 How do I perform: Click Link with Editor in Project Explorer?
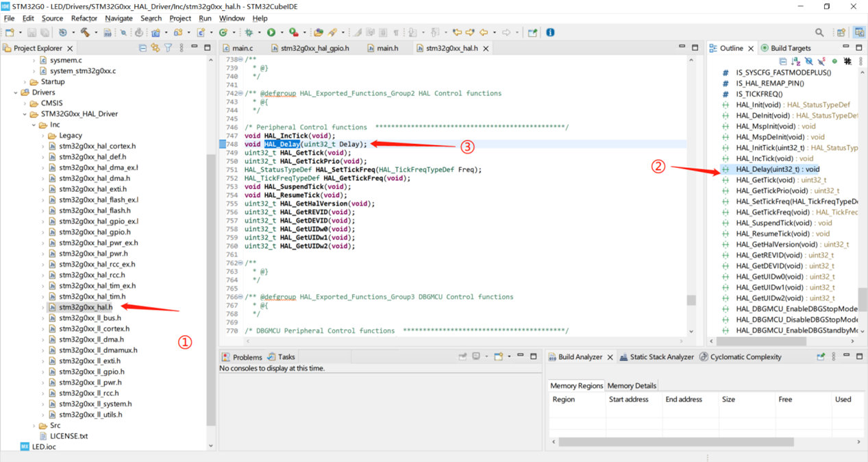[x=156, y=48]
